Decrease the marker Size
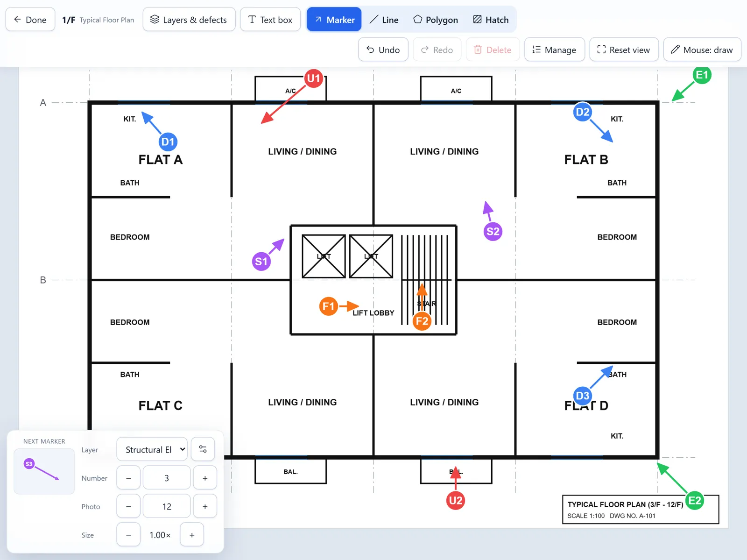747x560 pixels. (x=128, y=535)
